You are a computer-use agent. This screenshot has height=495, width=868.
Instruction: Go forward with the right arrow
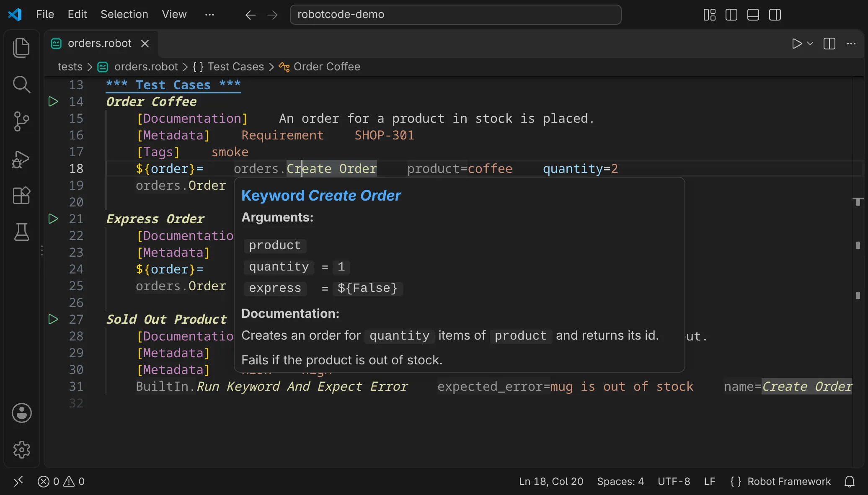click(272, 15)
